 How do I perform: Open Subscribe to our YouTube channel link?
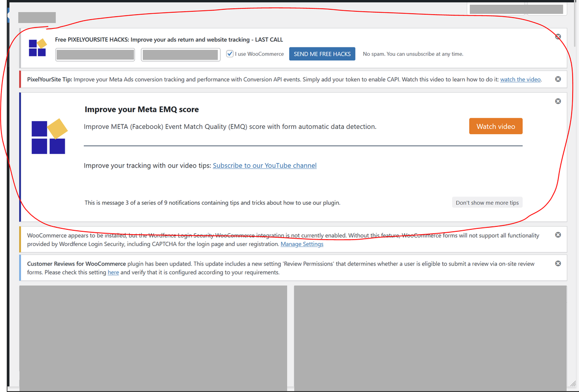click(x=264, y=165)
